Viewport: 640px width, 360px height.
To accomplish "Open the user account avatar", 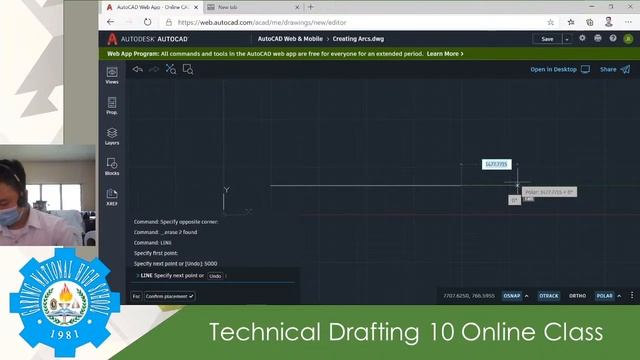I will (x=628, y=39).
